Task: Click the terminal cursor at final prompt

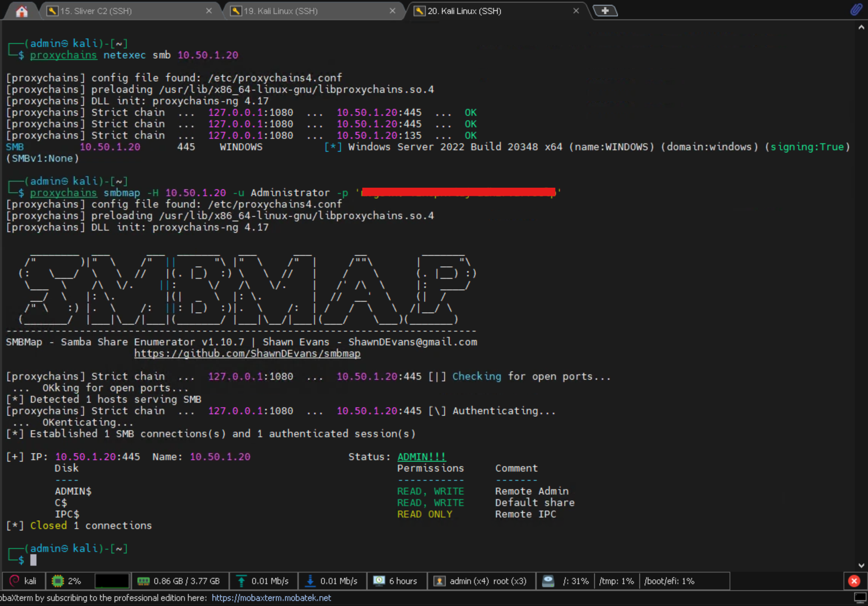Action: coord(33,560)
